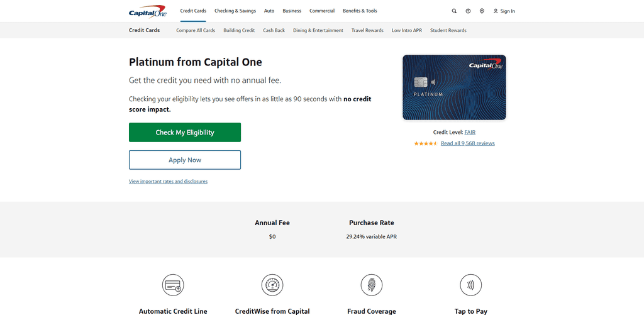
Task: Open the Business menu
Action: coord(292,11)
